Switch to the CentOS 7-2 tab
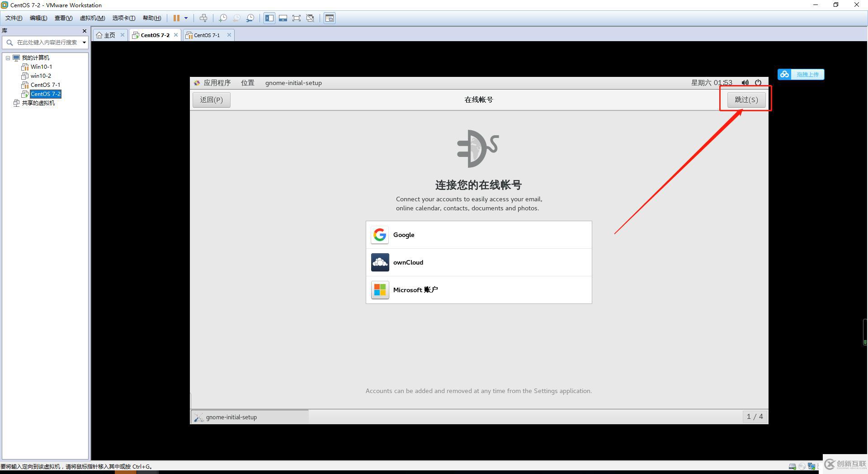868x474 pixels. point(155,35)
